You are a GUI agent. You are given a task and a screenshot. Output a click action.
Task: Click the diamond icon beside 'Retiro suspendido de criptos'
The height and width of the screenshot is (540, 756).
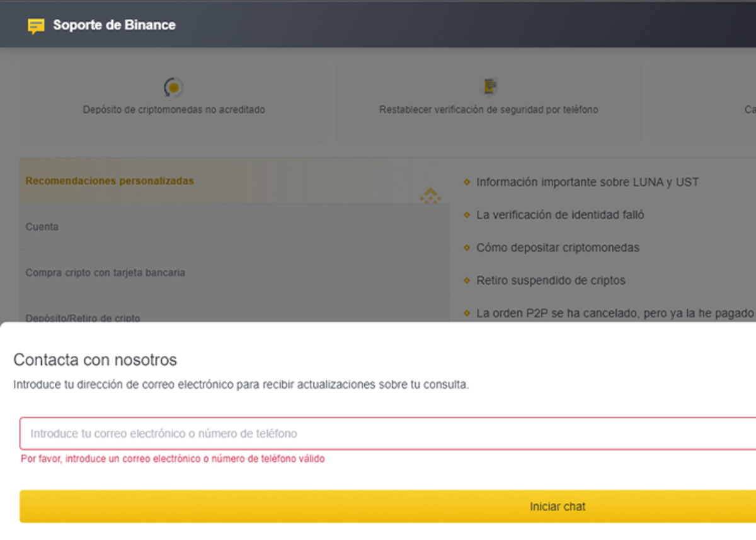tap(466, 280)
